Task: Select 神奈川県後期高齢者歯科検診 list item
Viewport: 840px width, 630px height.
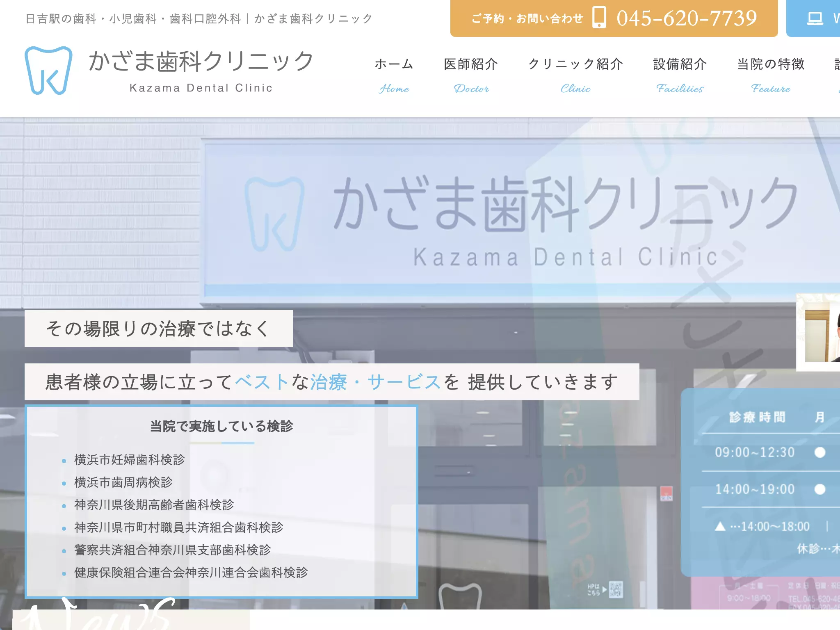Action: coord(154,505)
